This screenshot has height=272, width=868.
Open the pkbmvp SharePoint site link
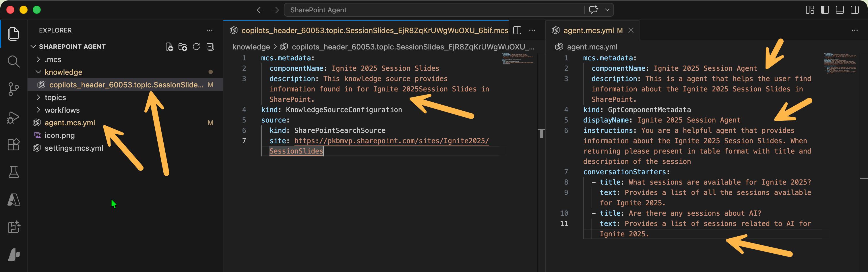click(392, 141)
